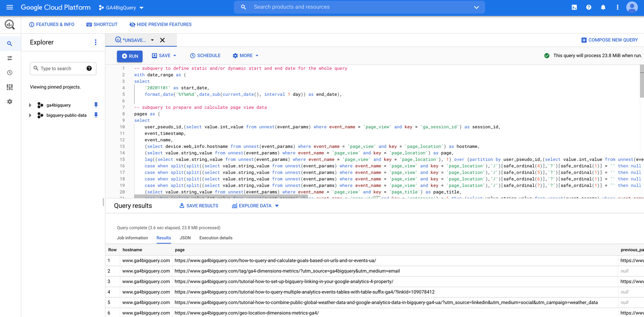Unpin the ga4bigquery project

[96, 105]
